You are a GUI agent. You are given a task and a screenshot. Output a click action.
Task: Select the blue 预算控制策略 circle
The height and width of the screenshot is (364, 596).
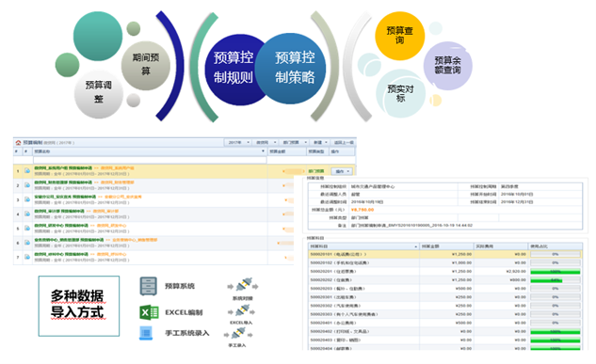tap(290, 69)
